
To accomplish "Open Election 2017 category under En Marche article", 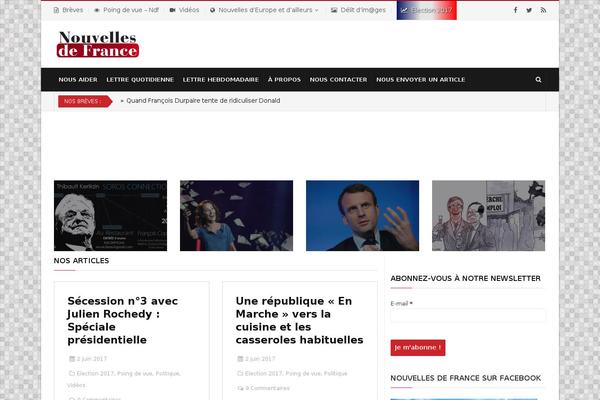I will pyautogui.click(x=263, y=374).
